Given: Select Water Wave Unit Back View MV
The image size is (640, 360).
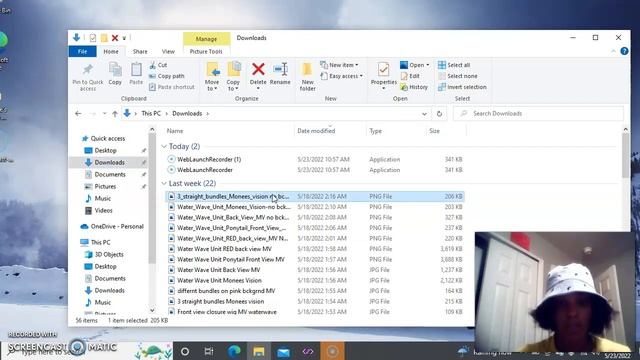Looking at the screenshot, I should click(218, 270).
